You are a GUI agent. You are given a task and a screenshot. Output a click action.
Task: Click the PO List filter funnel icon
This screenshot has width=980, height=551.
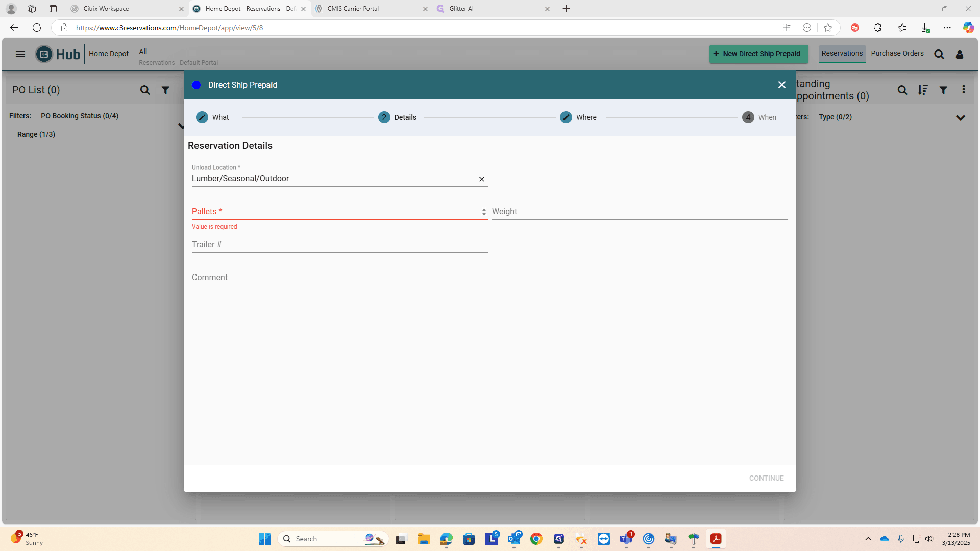(x=165, y=90)
